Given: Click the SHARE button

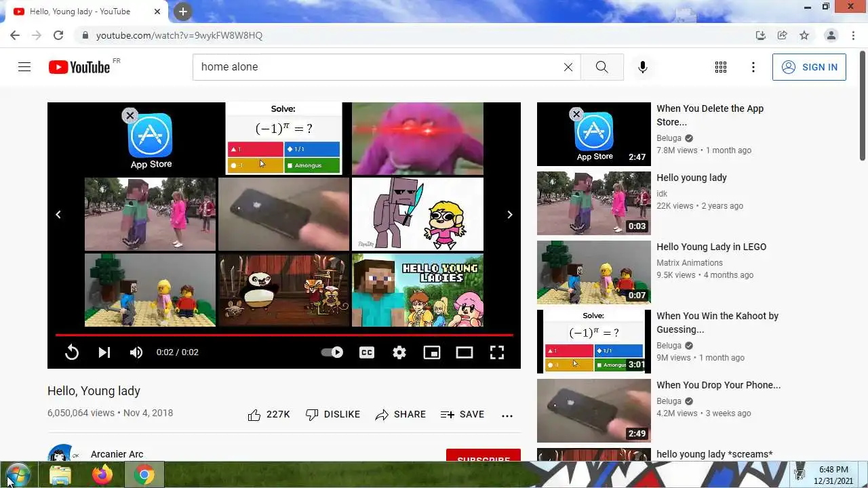Looking at the screenshot, I should [x=401, y=414].
